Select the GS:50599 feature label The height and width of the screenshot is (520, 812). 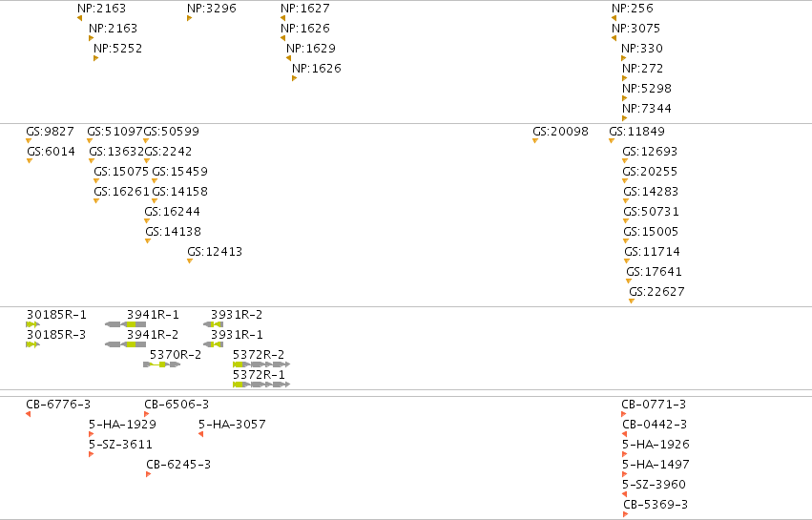click(171, 131)
